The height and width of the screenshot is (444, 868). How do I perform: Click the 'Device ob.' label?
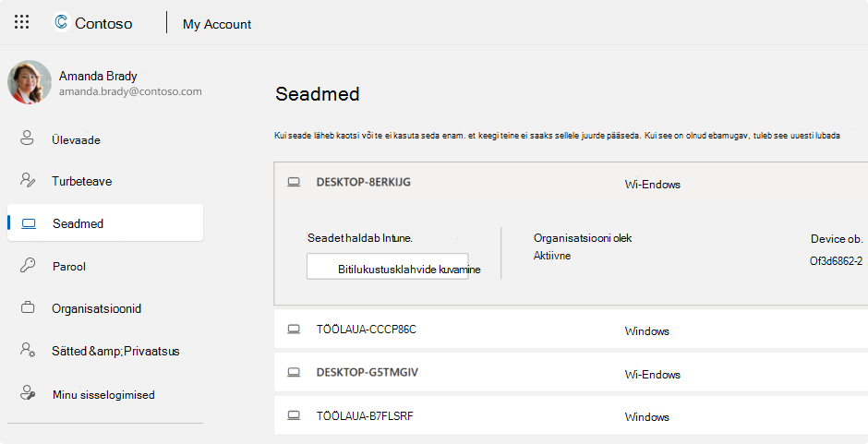pyautogui.click(x=837, y=238)
